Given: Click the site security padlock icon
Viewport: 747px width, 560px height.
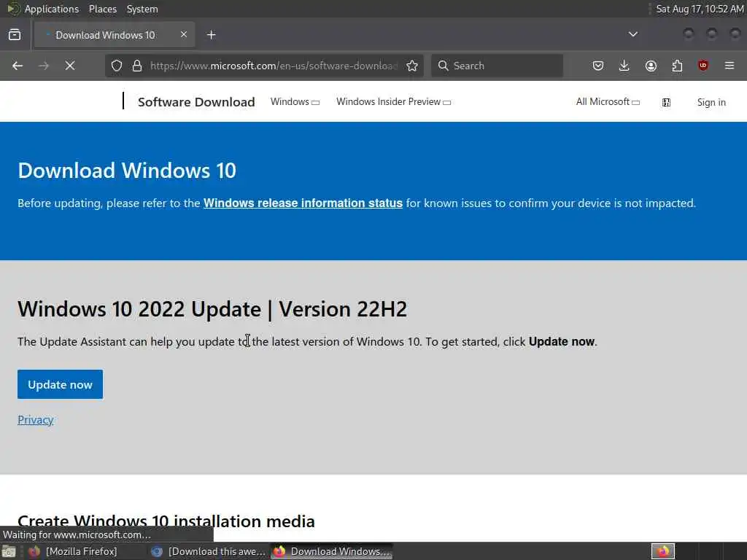Looking at the screenshot, I should (137, 66).
